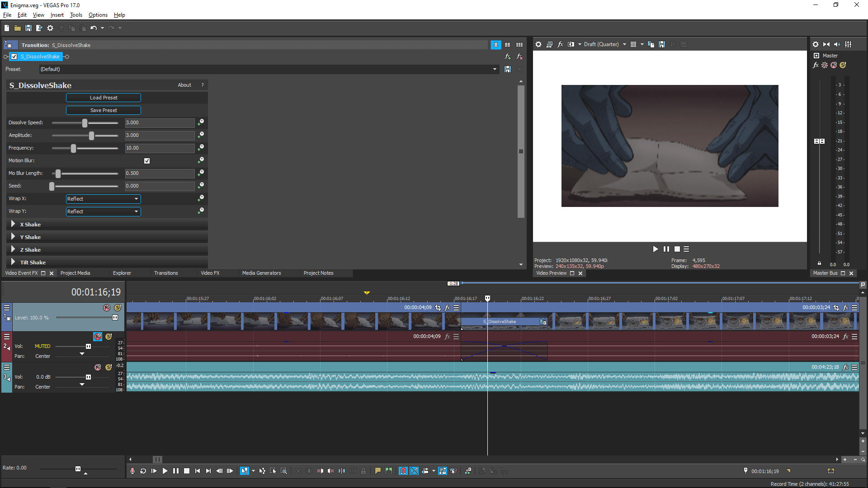
Task: Select the Split Screen View icon
Action: coord(571,44)
